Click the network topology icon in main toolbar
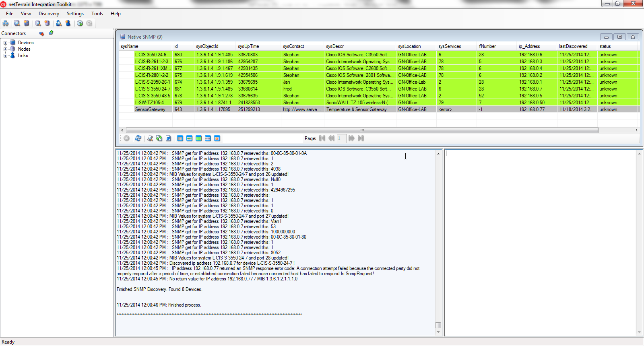This screenshot has width=644, height=346. point(6,23)
